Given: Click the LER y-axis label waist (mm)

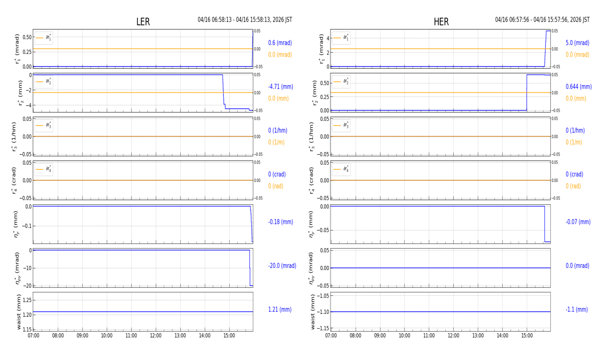Looking at the screenshot, I should tap(19, 312).
